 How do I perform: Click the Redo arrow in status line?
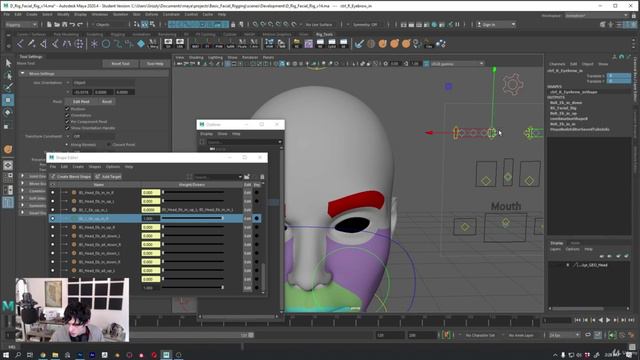pyautogui.click(x=80, y=24)
